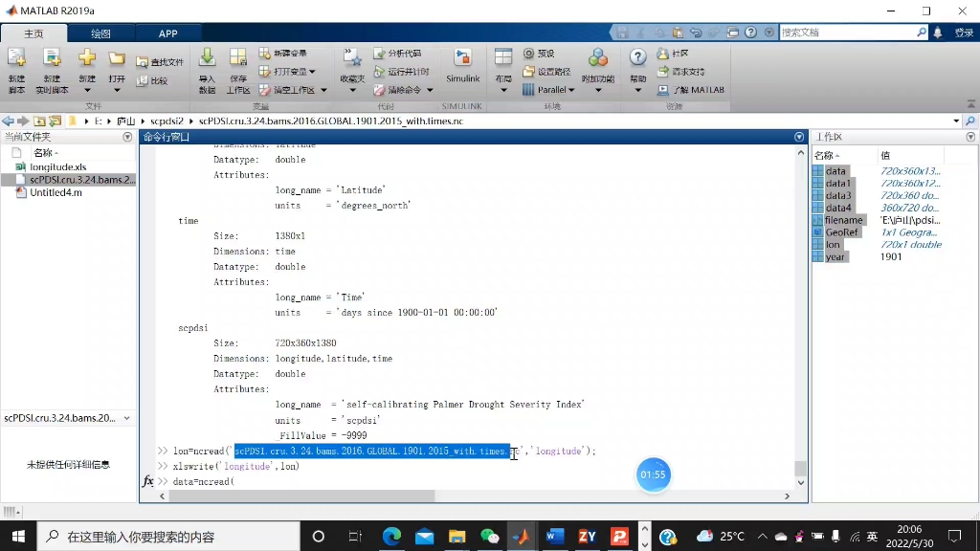Click the up-one-level folder icon
The width and height of the screenshot is (980, 551).
point(39,121)
